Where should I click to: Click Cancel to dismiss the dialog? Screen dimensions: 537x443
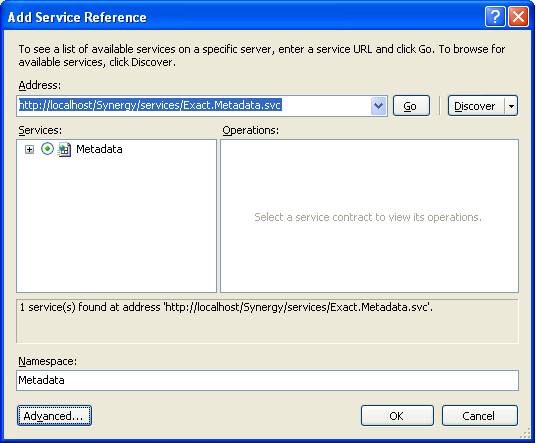tap(479, 416)
